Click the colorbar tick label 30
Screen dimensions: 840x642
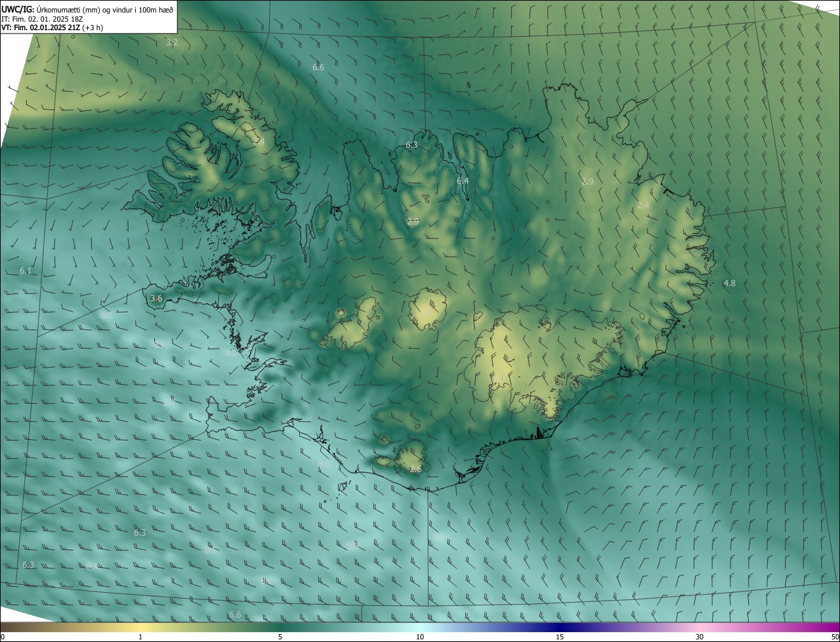pos(700,637)
